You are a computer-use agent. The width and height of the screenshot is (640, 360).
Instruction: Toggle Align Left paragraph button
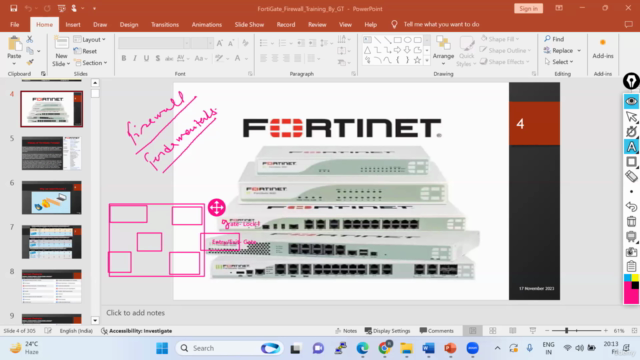tap(264, 58)
